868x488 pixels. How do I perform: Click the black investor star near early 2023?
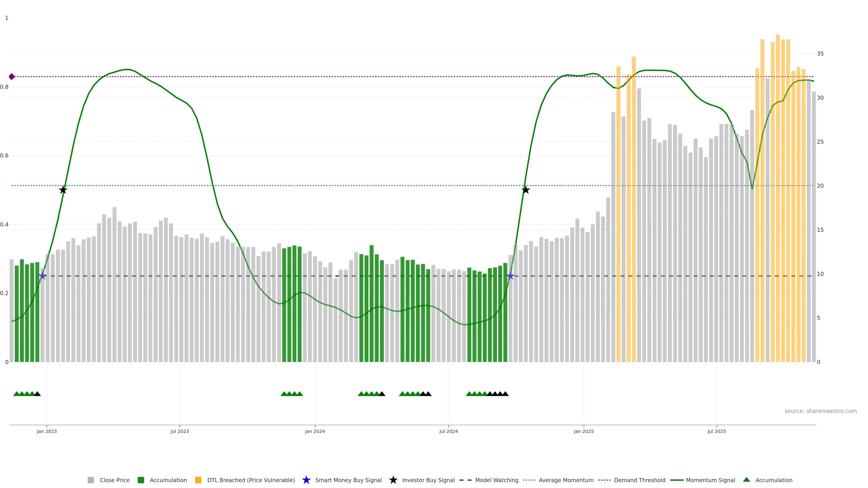pyautogui.click(x=63, y=190)
